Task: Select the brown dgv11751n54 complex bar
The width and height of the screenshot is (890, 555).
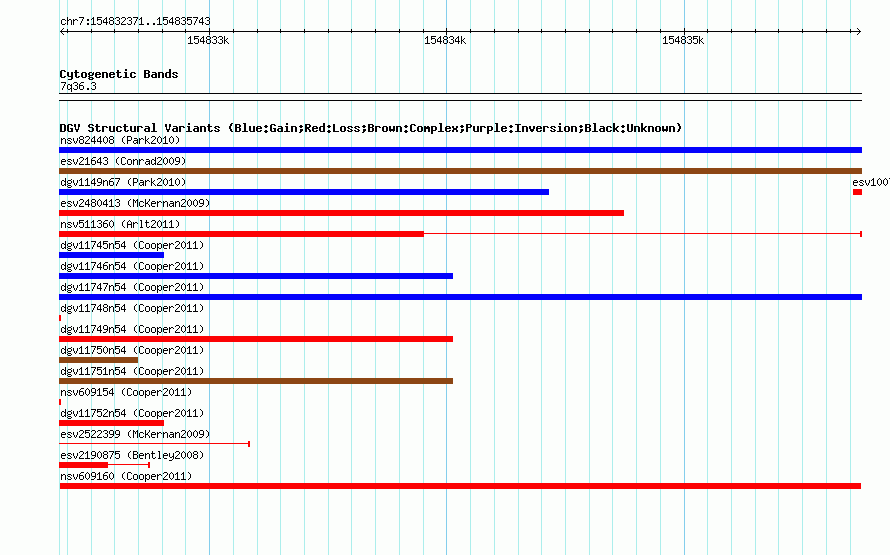Action: coord(256,381)
